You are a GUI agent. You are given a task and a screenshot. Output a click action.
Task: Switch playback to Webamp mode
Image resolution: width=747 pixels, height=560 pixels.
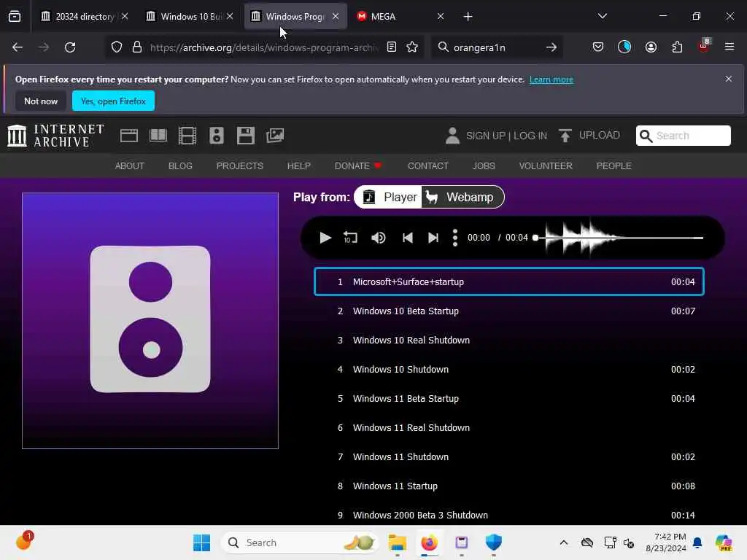(x=462, y=197)
